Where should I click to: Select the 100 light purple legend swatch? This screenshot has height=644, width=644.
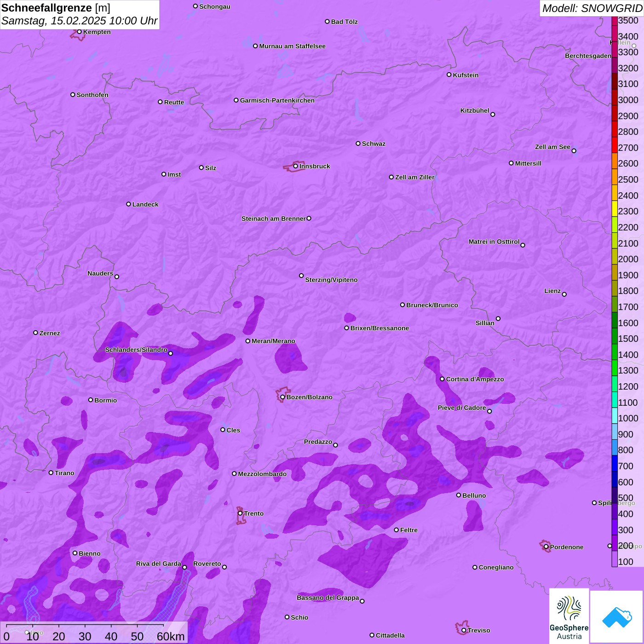tap(615, 559)
